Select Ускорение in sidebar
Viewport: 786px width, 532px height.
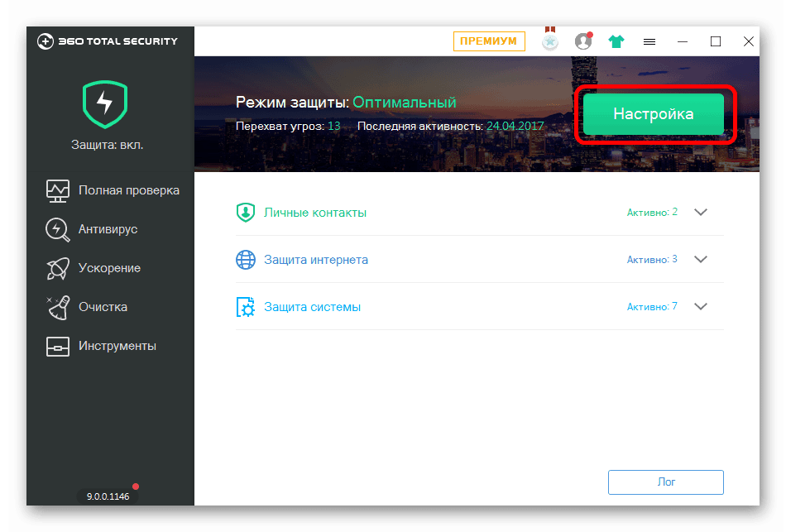click(109, 268)
